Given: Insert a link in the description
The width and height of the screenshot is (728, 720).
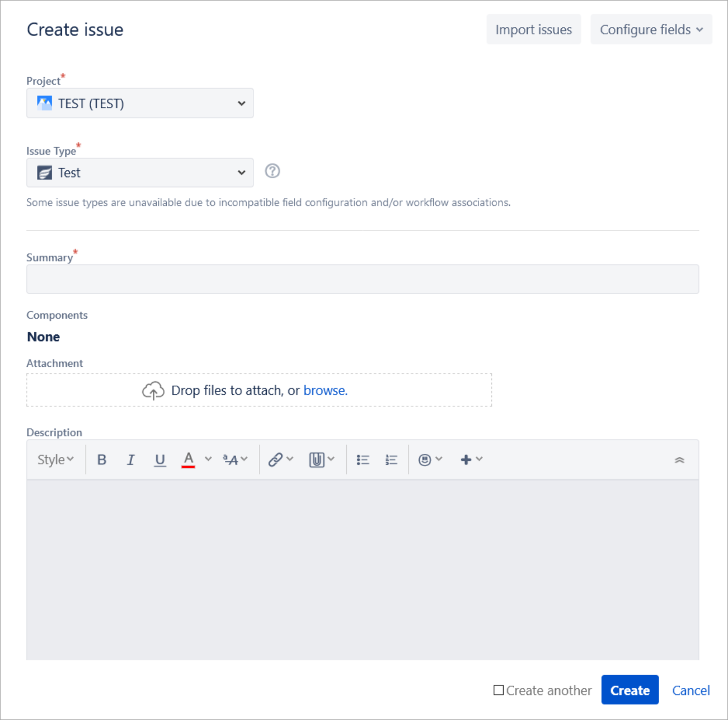Looking at the screenshot, I should (275, 459).
